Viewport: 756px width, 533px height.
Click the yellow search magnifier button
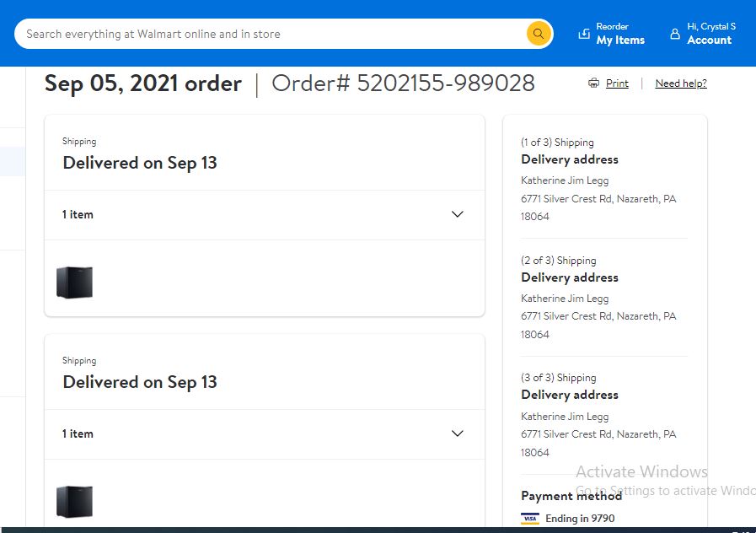[x=539, y=34]
